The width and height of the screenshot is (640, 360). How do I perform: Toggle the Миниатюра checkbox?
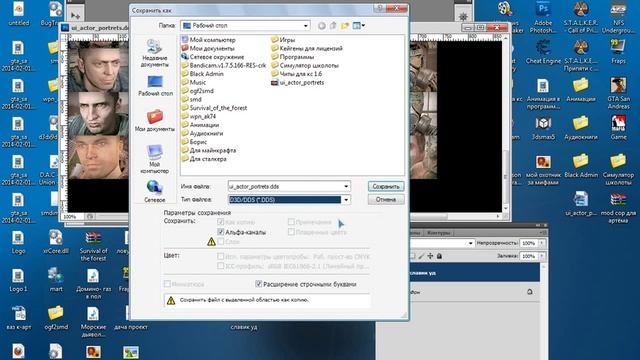pyautogui.click(x=167, y=284)
